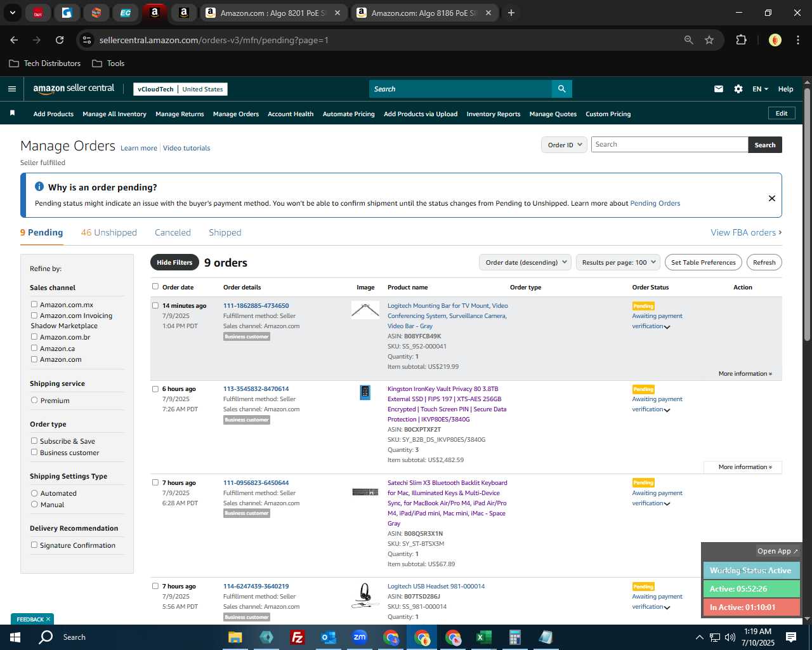Image resolution: width=812 pixels, height=650 pixels.
Task: Open Automate Pricing menu item
Action: pos(349,114)
